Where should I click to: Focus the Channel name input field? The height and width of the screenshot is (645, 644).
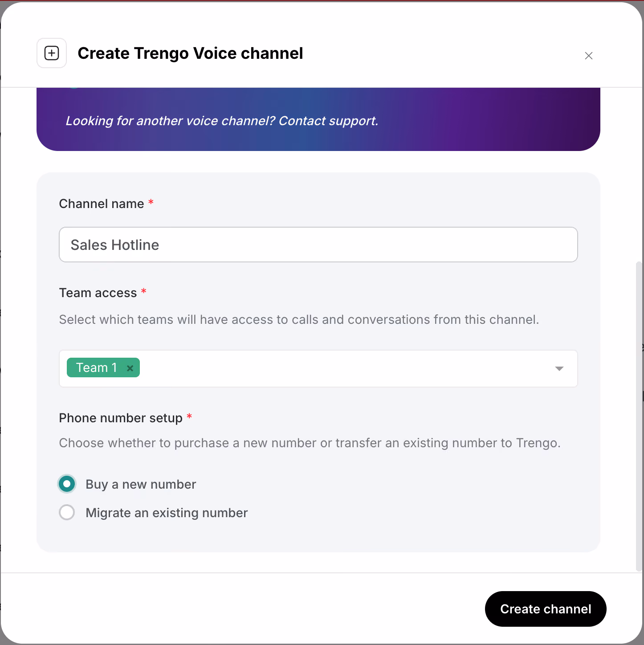click(x=318, y=245)
